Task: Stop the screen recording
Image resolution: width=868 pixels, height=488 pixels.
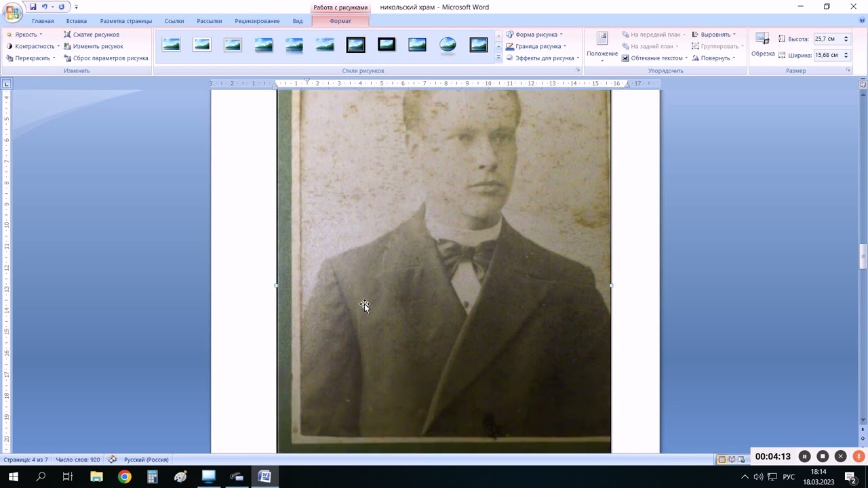Action: [823, 457]
